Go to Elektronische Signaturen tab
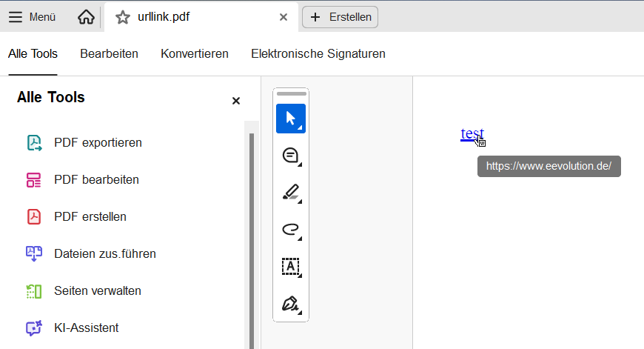 (318, 53)
